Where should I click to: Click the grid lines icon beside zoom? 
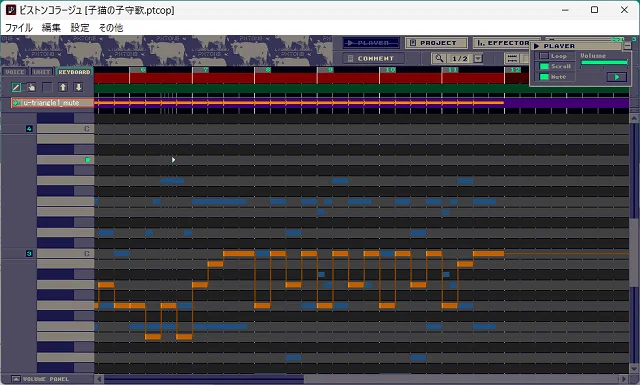coord(512,58)
